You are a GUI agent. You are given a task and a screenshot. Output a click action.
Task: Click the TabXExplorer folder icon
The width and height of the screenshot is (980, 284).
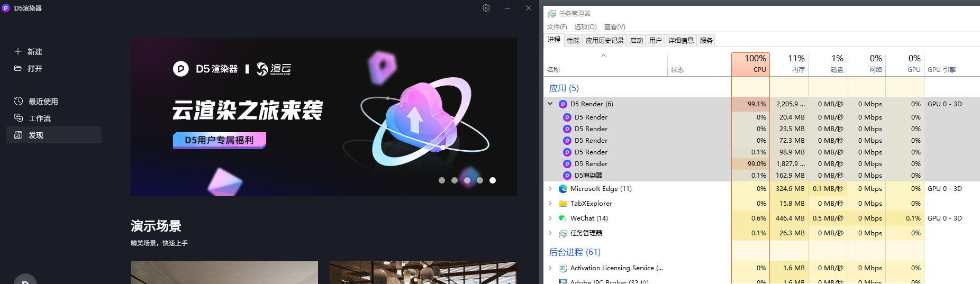[x=563, y=204]
